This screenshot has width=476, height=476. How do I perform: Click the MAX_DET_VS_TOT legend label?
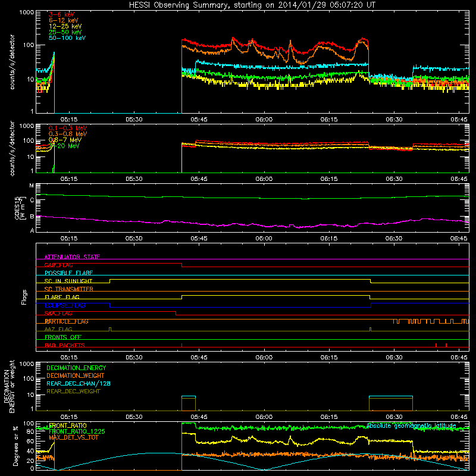[x=73, y=437]
